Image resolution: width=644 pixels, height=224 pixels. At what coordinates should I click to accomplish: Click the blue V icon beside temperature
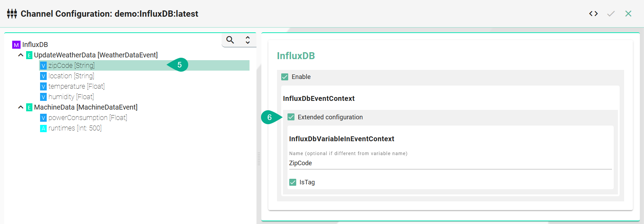pos(43,87)
